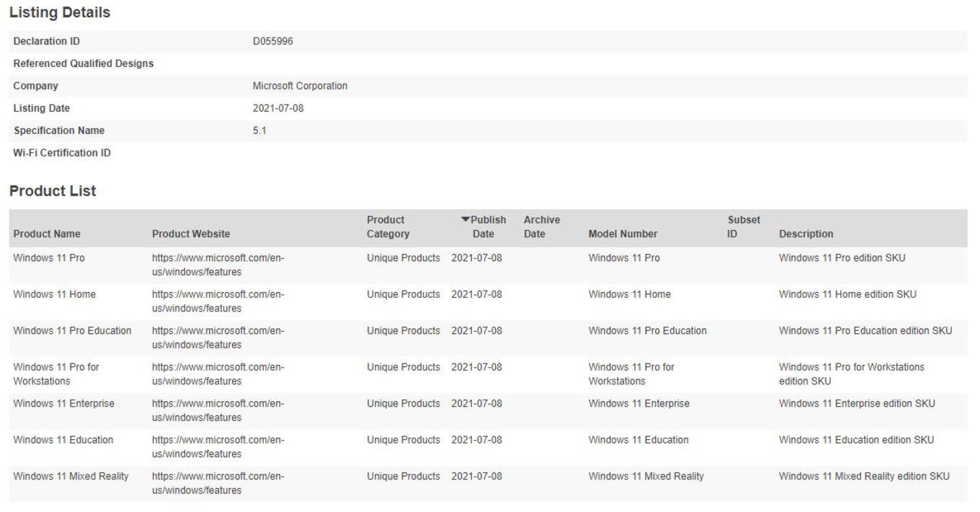Open Windows 11 Pro Education website link

pyautogui.click(x=218, y=337)
